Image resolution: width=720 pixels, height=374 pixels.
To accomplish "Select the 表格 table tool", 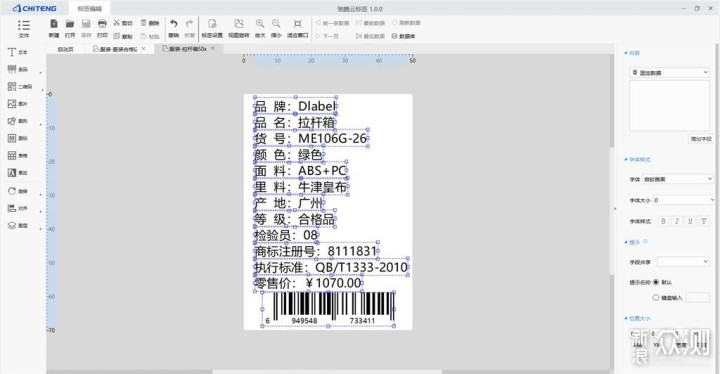I will [x=18, y=155].
